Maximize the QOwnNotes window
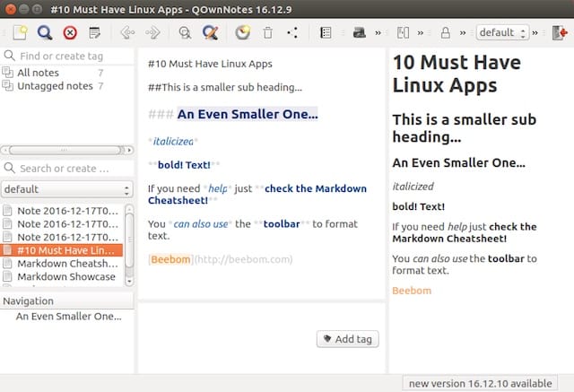574x392 pixels. tap(37, 9)
